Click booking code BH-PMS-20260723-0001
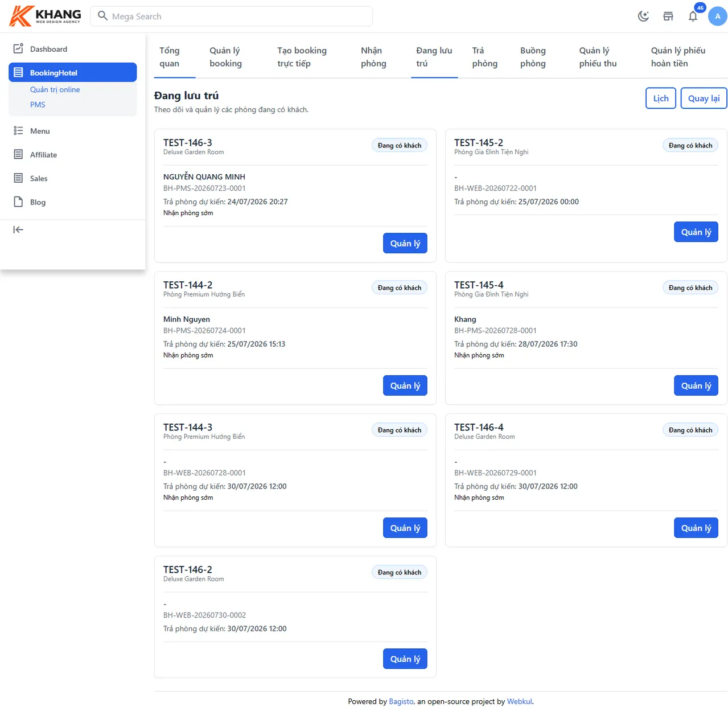The image size is (728, 711). tap(204, 188)
